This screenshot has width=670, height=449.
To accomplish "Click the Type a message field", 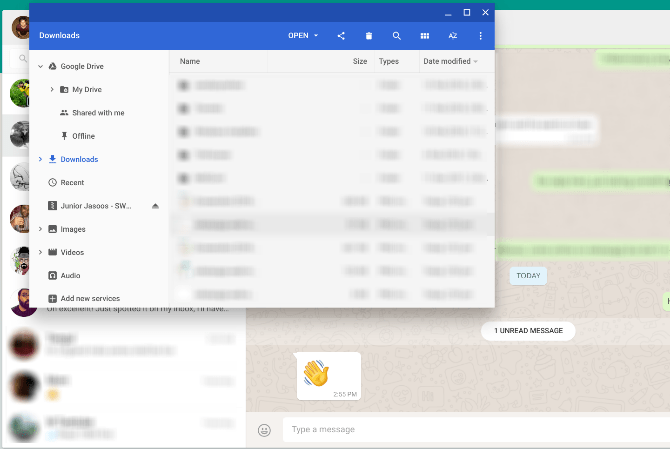I will click(x=476, y=429).
